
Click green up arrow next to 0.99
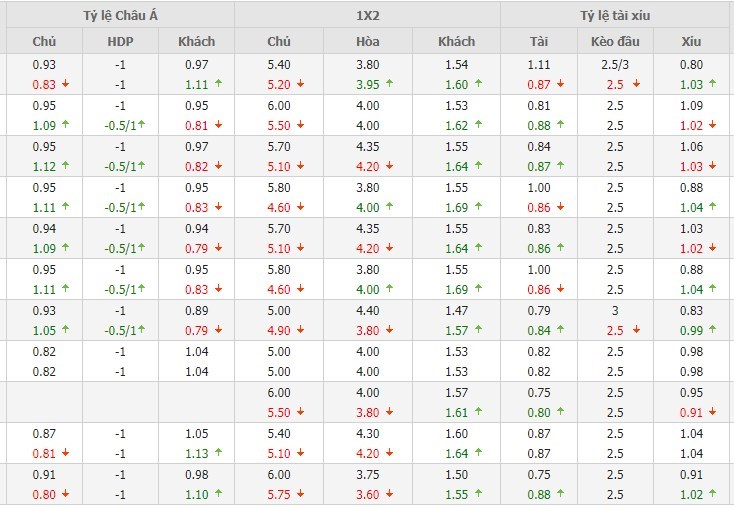click(714, 330)
